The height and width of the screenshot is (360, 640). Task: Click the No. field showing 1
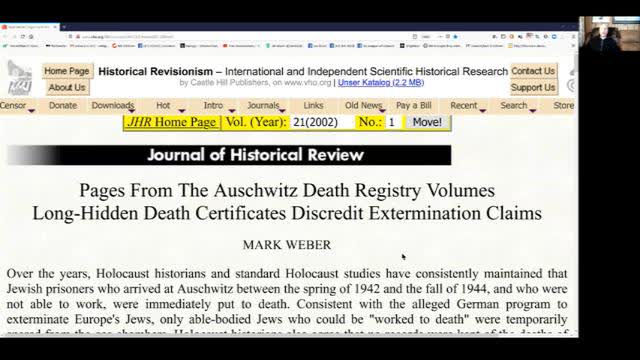point(393,122)
